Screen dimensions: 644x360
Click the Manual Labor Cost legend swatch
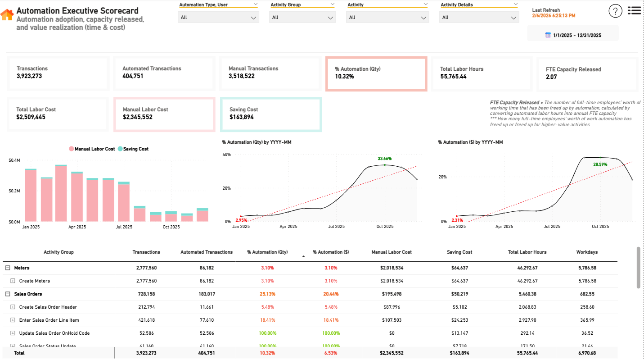click(71, 149)
